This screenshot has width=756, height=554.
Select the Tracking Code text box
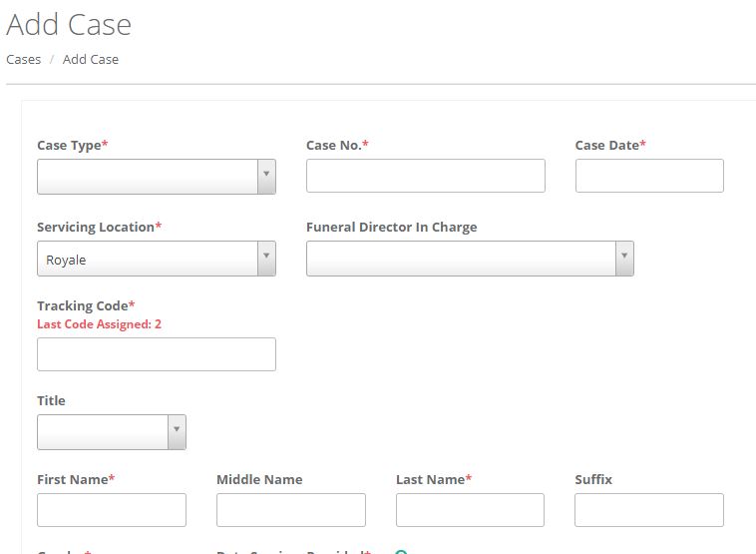(156, 354)
